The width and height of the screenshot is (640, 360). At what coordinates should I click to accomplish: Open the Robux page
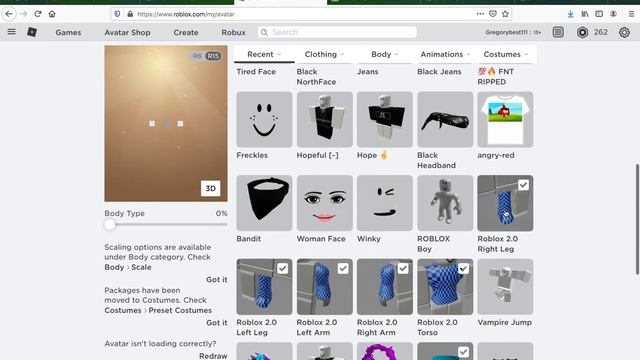(233, 32)
